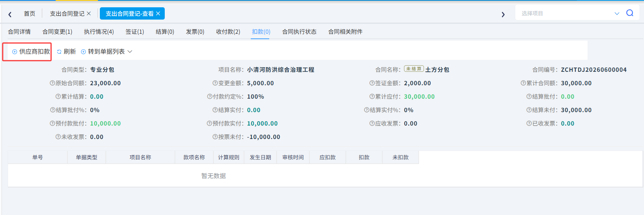Open the 结算(0) tab
The image size is (644, 215).
tap(165, 31)
